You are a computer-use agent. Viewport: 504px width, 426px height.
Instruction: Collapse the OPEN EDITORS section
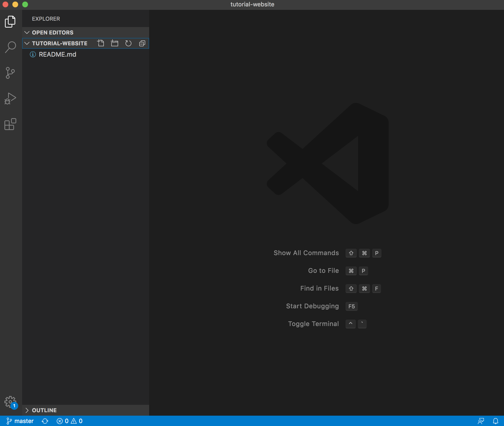coord(85,33)
